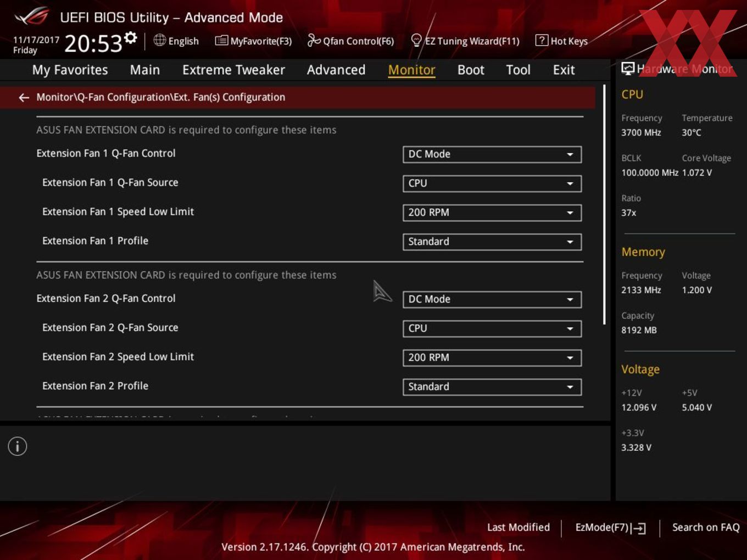This screenshot has width=747, height=560.
Task: Open Extension Fan 1 Speed Low Limit dropdown
Action: click(492, 212)
